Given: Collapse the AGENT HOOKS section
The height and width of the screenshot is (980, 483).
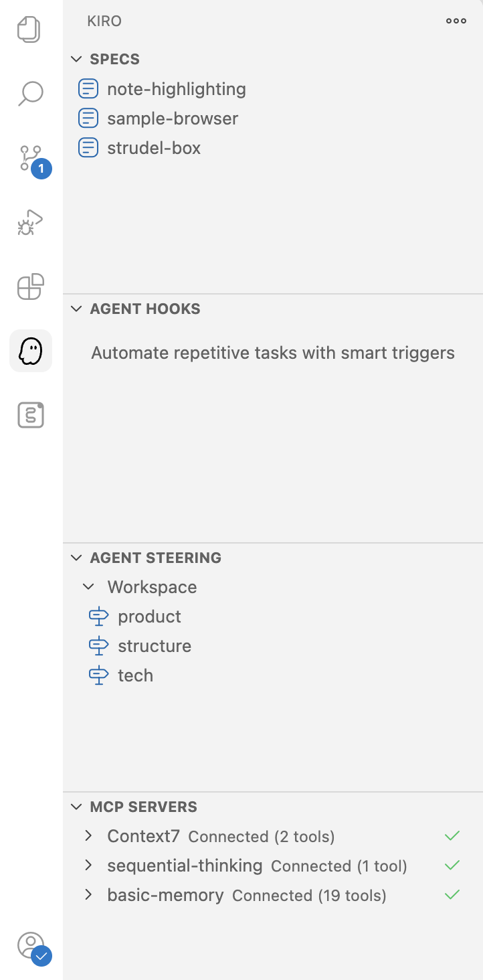Looking at the screenshot, I should (77, 309).
